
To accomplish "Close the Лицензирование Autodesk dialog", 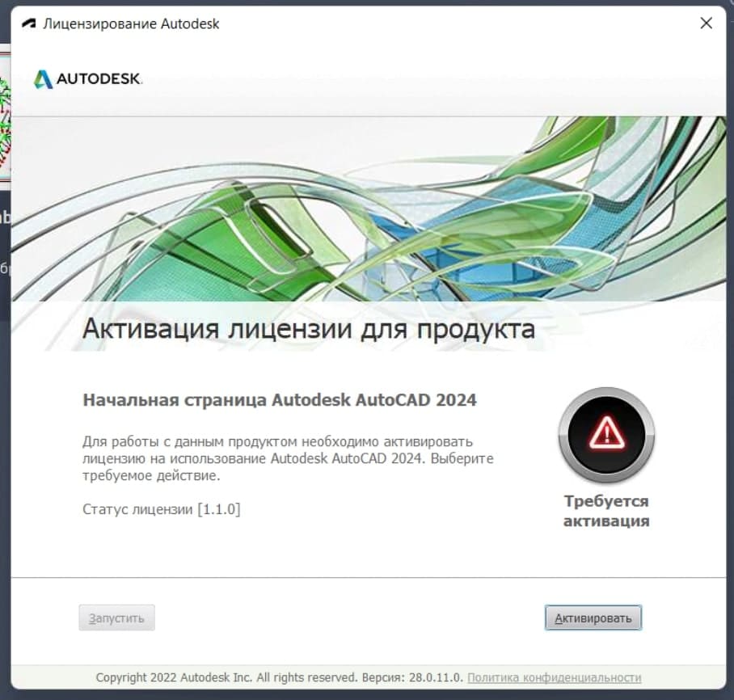I will coord(706,23).
